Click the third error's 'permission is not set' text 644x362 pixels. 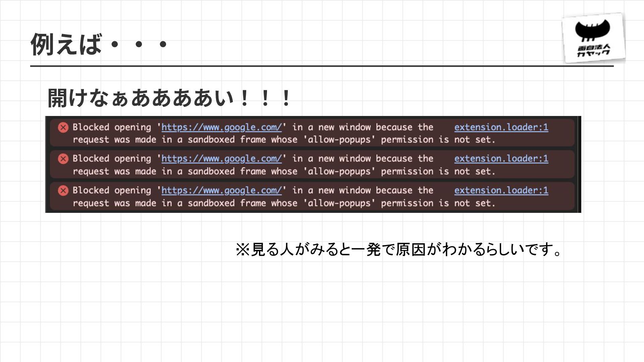[x=438, y=203]
